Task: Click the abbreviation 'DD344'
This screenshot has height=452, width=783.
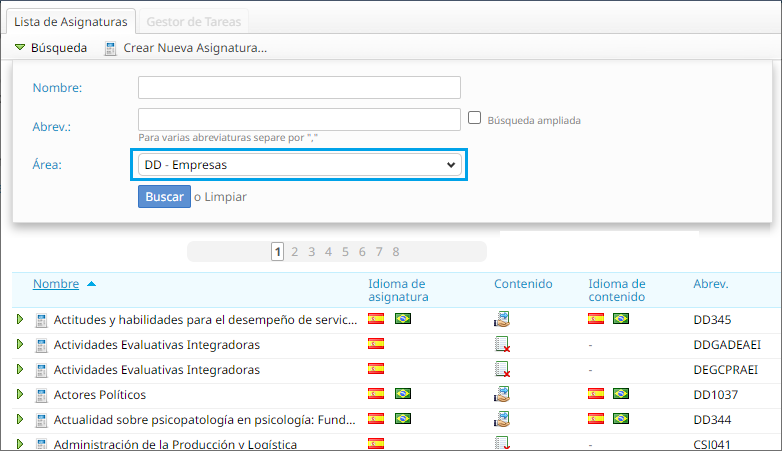Action: click(712, 420)
